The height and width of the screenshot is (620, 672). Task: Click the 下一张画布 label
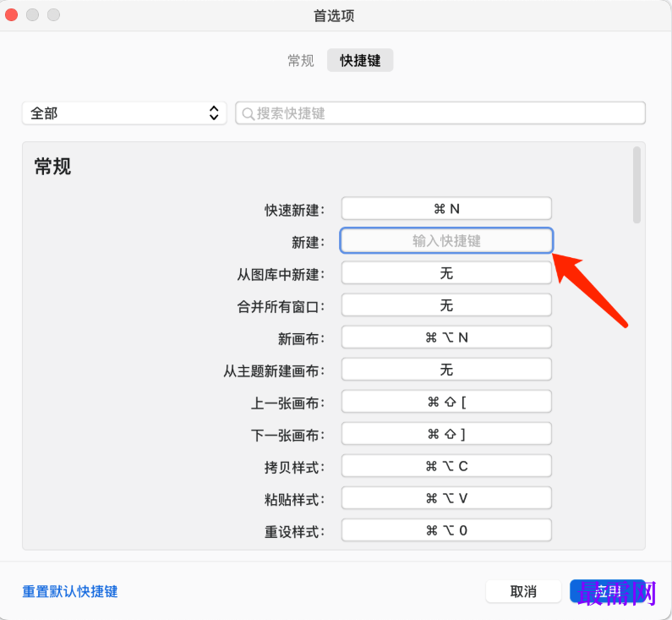288,436
